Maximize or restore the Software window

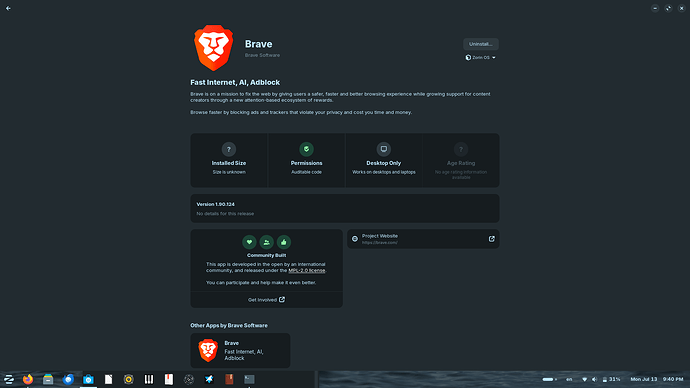(x=668, y=8)
